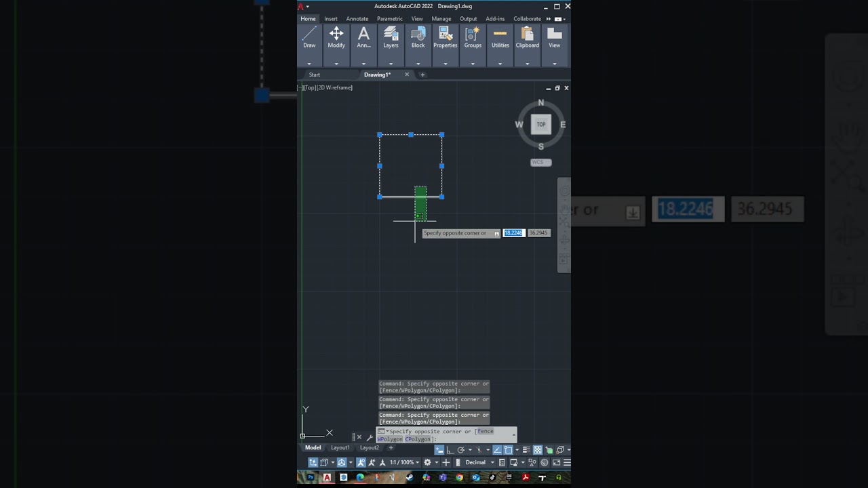Open the Properties panel icon
The width and height of the screenshot is (868, 488).
tap(446, 34)
